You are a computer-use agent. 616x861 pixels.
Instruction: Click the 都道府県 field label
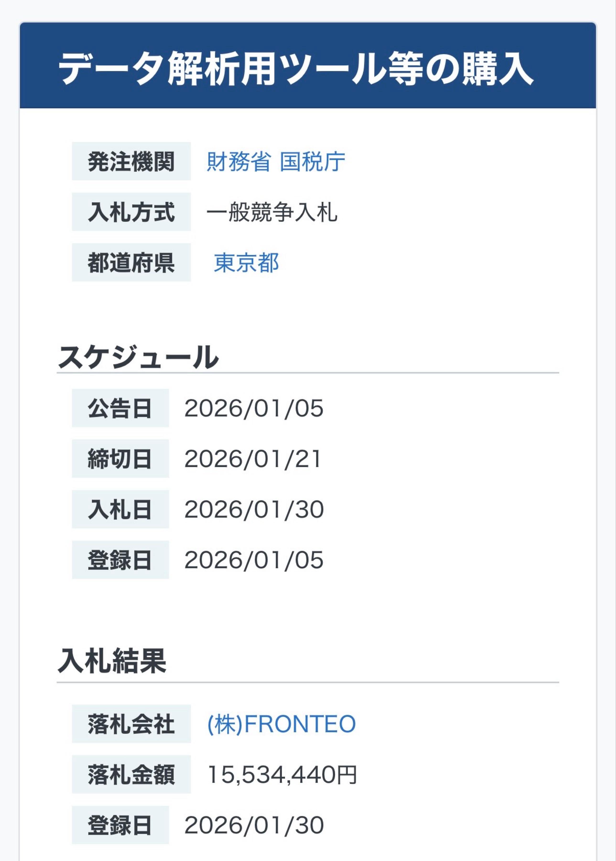[x=131, y=263]
